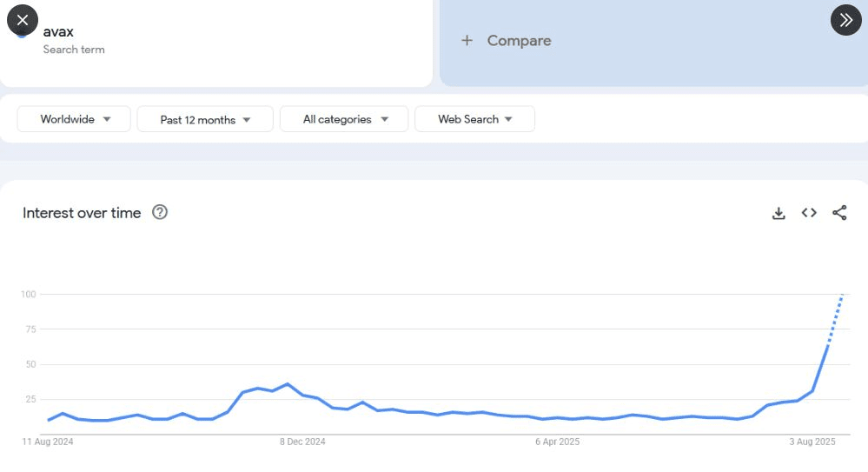Expand the Web Search type dropdown

pyautogui.click(x=474, y=119)
